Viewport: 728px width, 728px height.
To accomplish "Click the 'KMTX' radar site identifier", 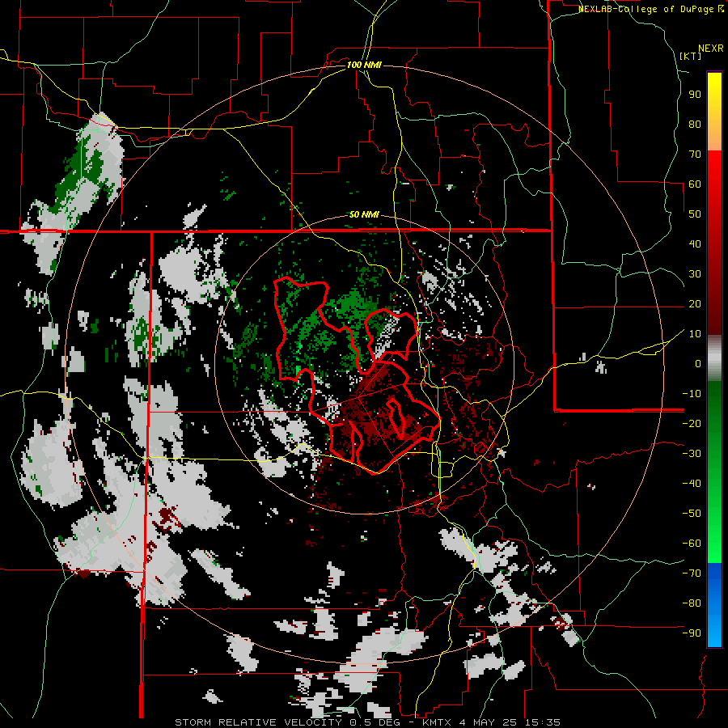I will click(437, 722).
